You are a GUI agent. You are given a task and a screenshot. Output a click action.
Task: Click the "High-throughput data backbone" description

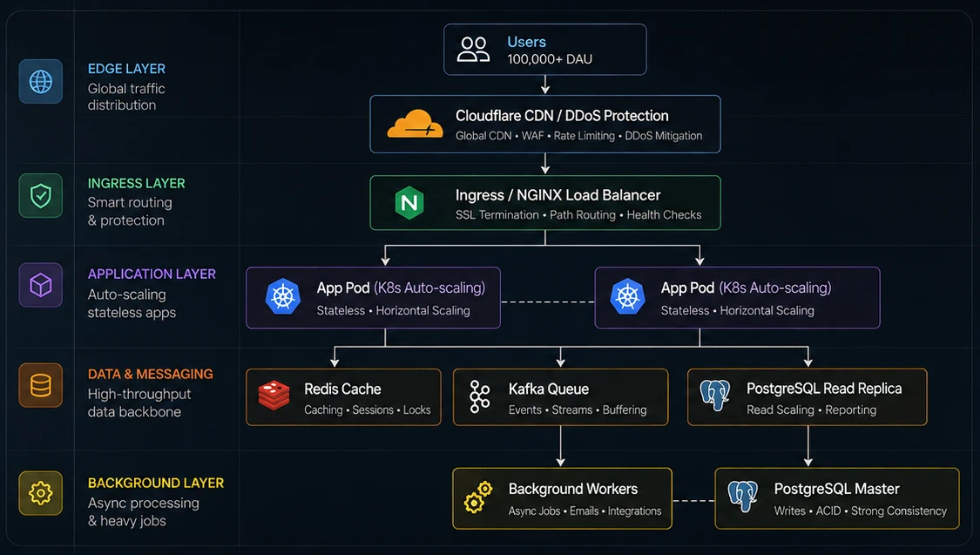click(x=139, y=403)
